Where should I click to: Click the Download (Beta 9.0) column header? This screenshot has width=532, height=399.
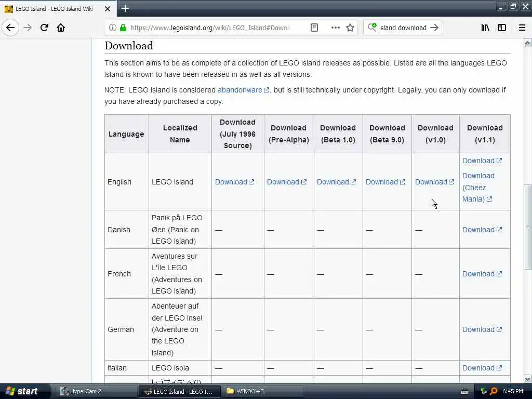(387, 134)
